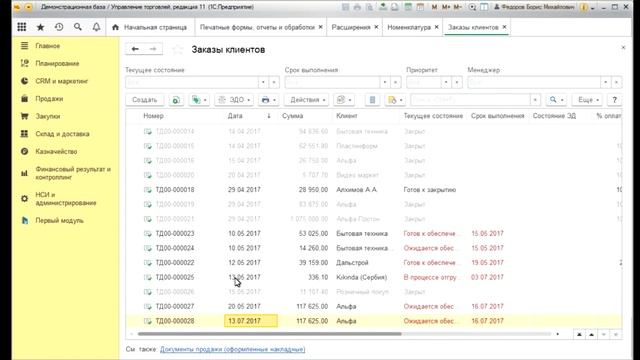Expand Менеджер filter dropdown

(x=606, y=82)
